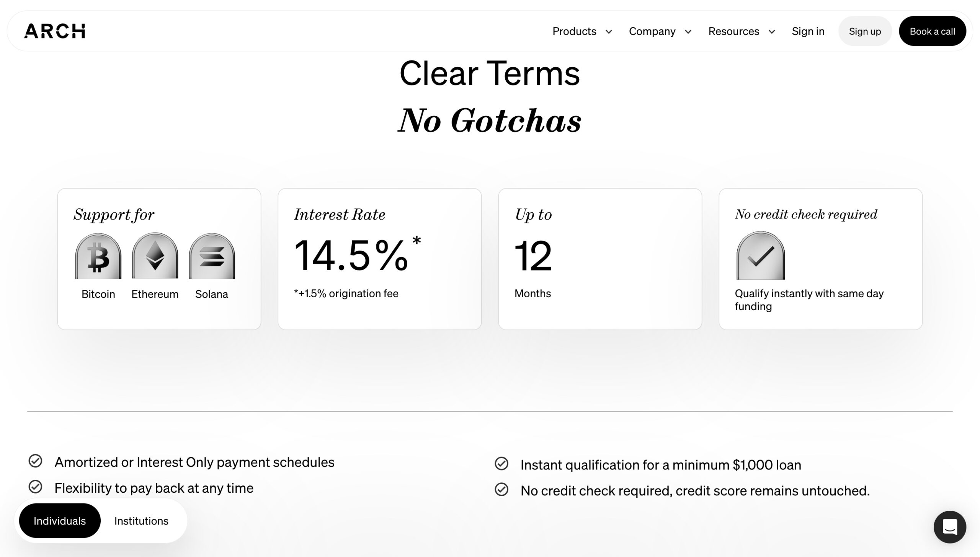Click the ARCH logo
Screen dimensions: 980x557
56,31
